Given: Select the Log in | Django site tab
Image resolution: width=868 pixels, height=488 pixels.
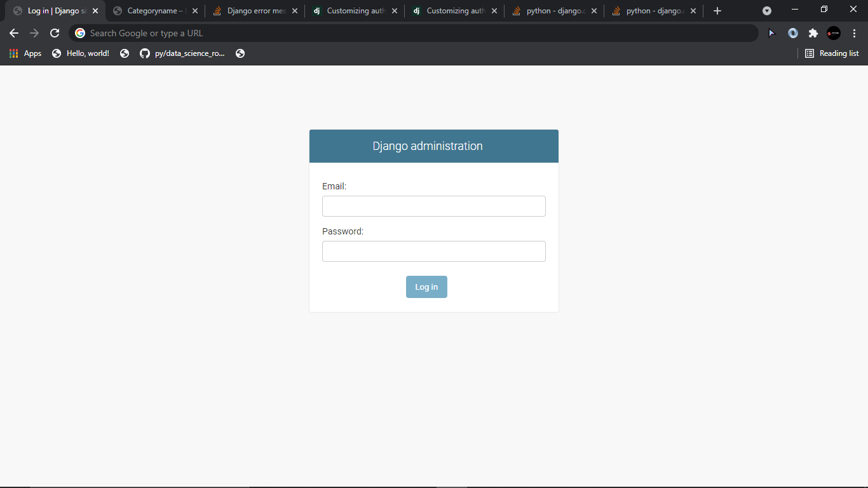Looking at the screenshot, I should (56, 11).
